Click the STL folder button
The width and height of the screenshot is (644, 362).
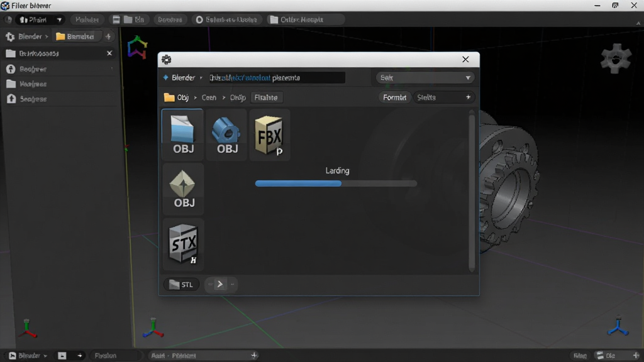(181, 285)
